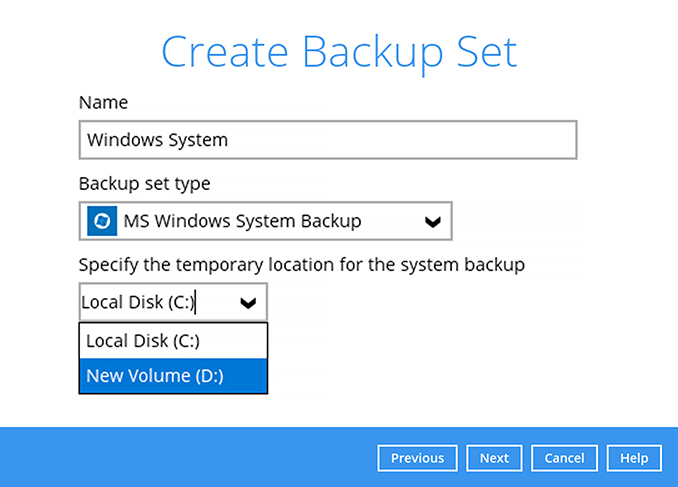Click the "Name" field label
The width and height of the screenshot is (678, 487).
coord(103,102)
